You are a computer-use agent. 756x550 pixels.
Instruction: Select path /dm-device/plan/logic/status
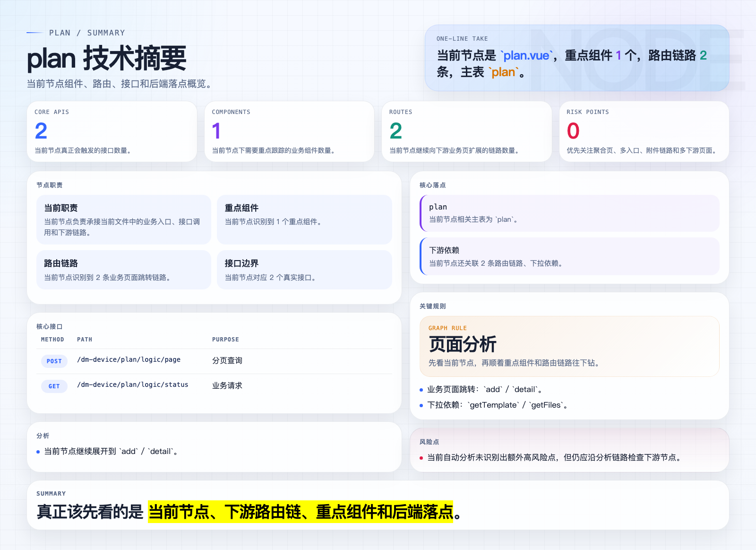pyautogui.click(x=133, y=385)
